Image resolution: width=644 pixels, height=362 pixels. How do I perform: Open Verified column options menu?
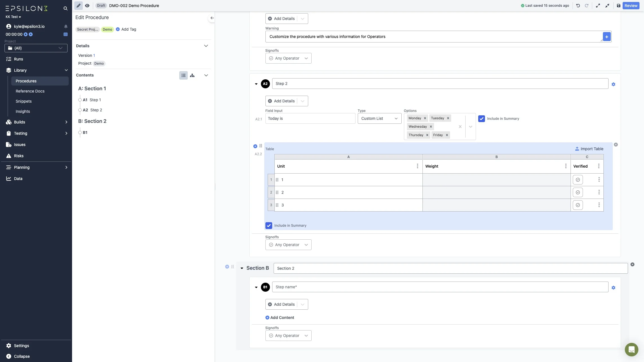[599, 166]
